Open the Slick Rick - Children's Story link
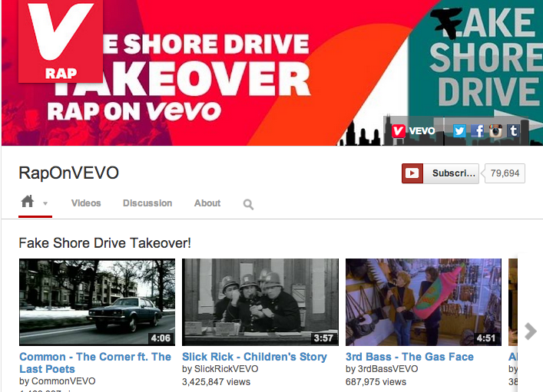The width and height of the screenshot is (543, 392). click(x=254, y=357)
